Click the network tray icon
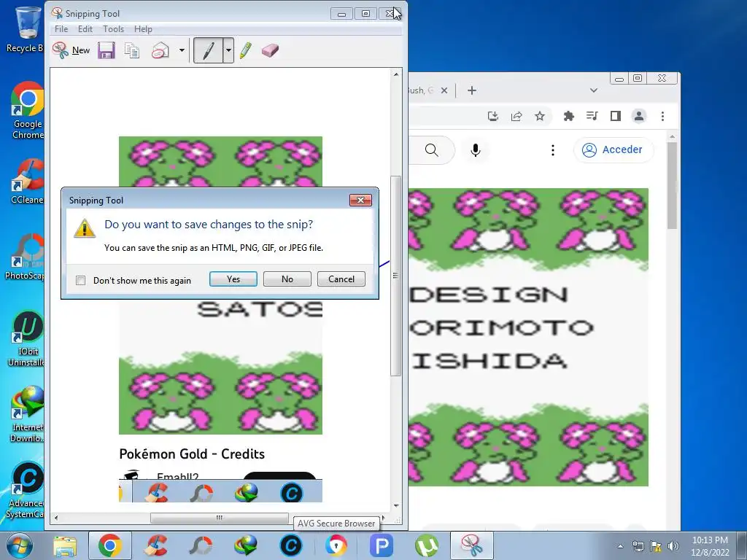 point(638,546)
